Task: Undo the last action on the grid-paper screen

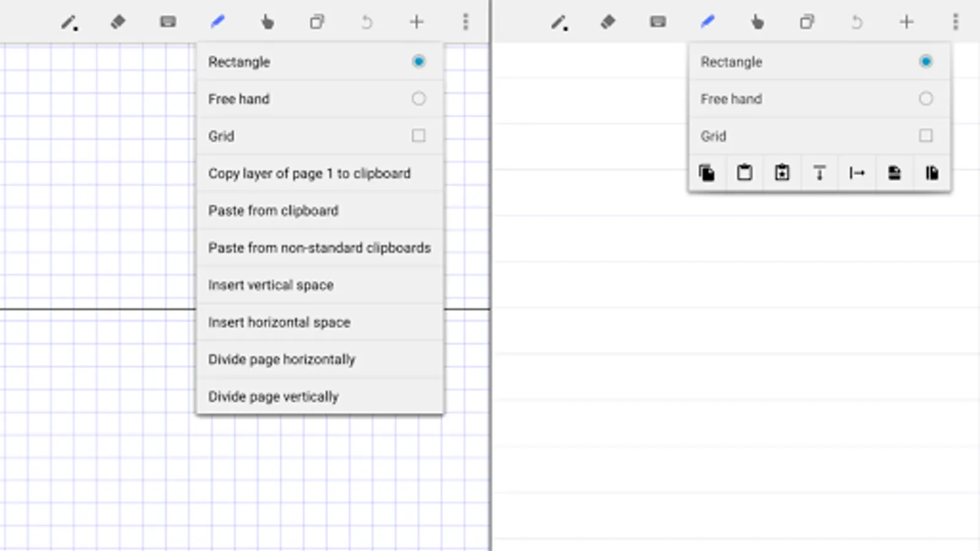Action: 366,22
